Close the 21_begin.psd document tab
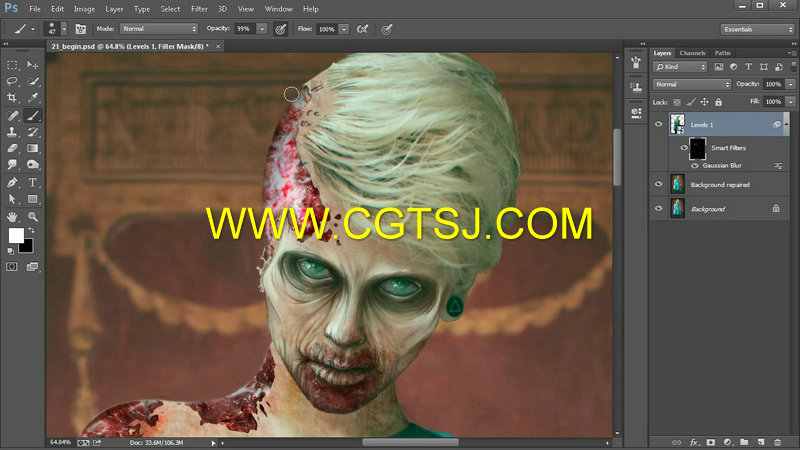 point(218,46)
